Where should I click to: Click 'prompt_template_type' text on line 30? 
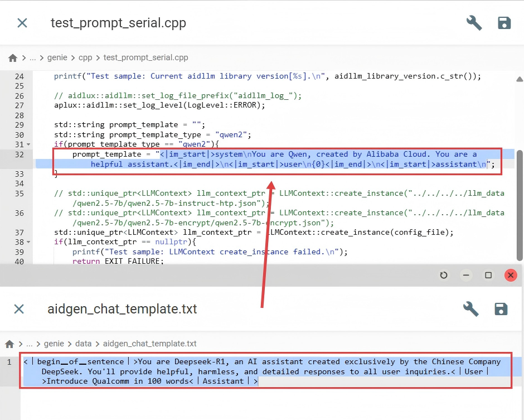[x=155, y=135]
